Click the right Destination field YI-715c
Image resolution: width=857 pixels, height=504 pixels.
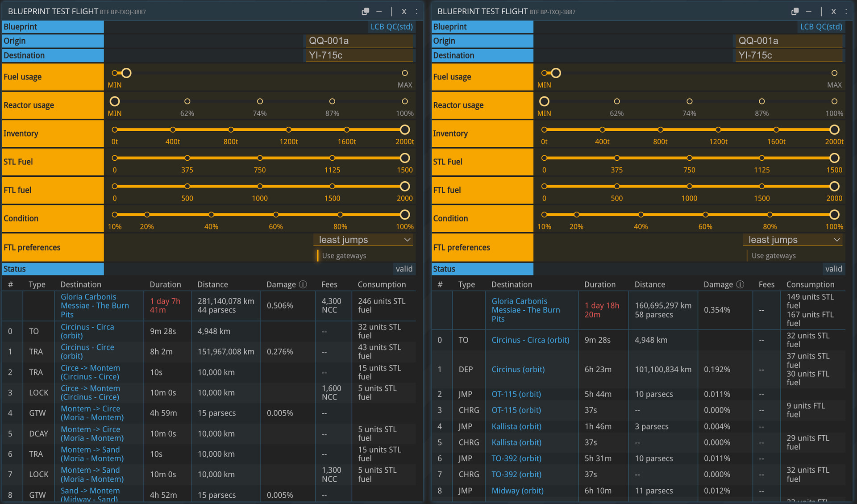tap(789, 55)
